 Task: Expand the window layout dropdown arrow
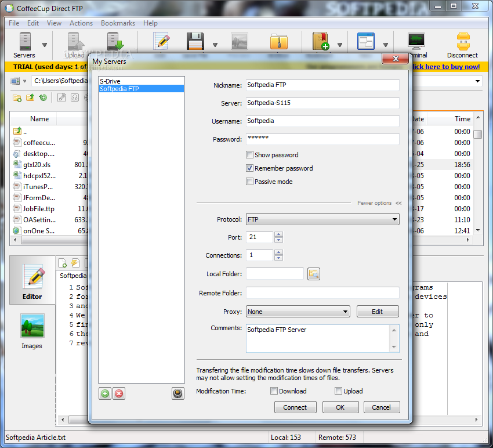tap(386, 45)
